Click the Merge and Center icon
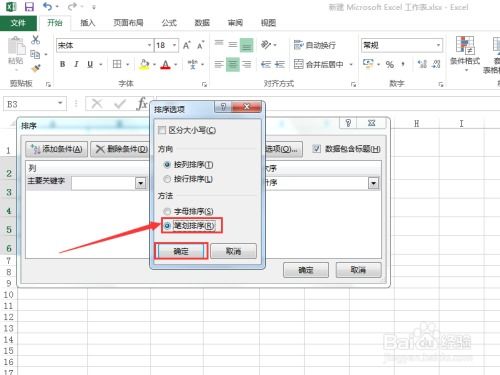 tap(299, 64)
